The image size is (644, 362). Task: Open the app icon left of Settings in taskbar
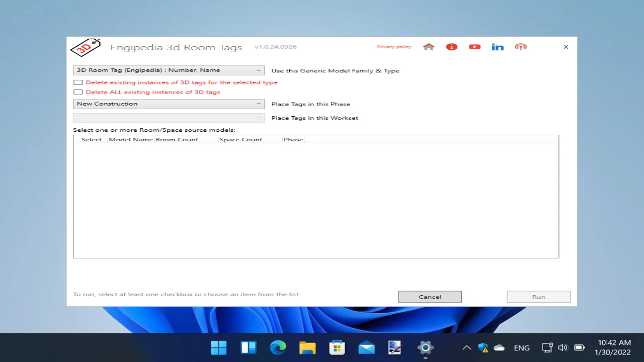(395, 347)
